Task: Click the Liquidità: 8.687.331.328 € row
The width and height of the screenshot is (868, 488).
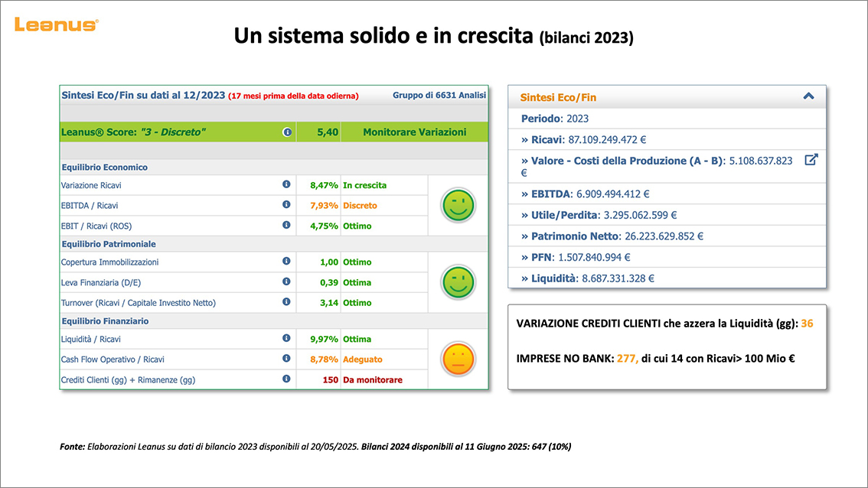Action: (667, 278)
